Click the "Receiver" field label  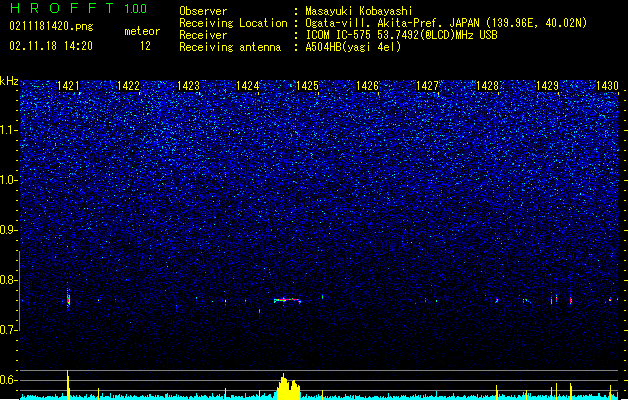(x=203, y=35)
